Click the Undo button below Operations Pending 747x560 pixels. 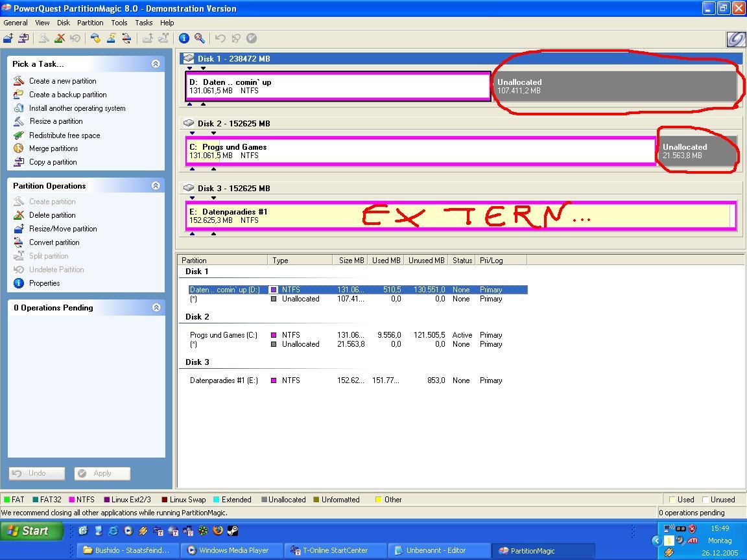point(37,473)
